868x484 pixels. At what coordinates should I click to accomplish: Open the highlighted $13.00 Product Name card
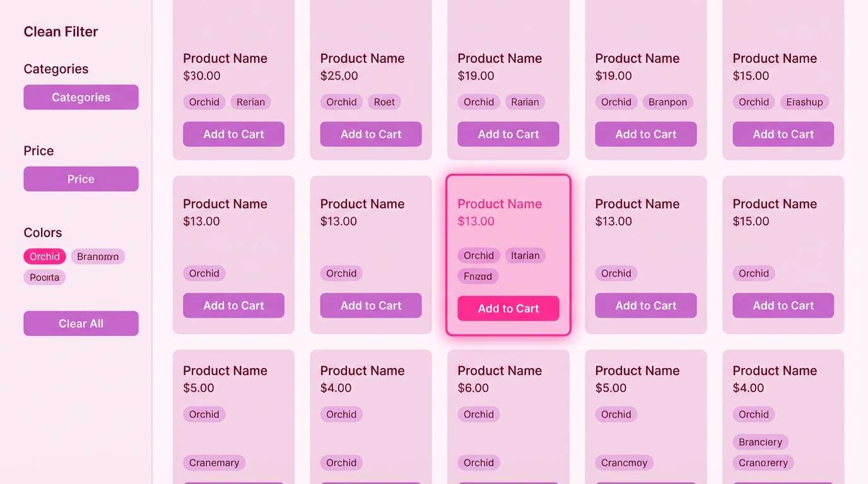[x=499, y=204]
